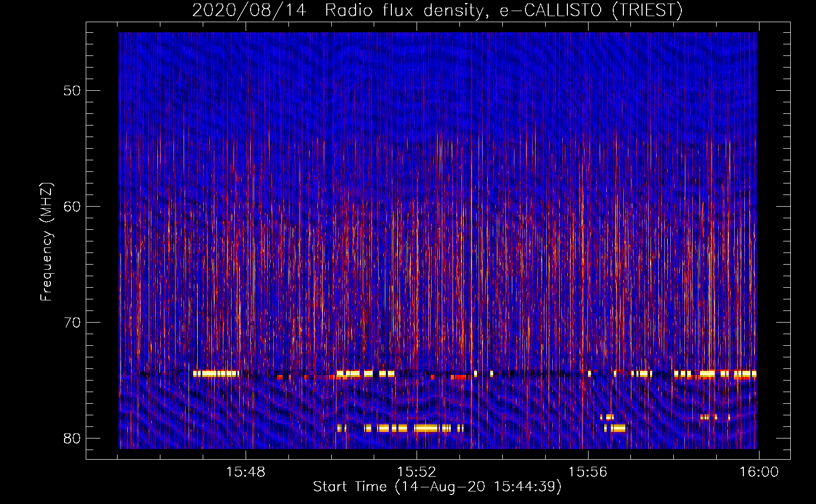This screenshot has height=504, width=816.
Task: Click the 70 frequency tick label
Action: [73, 323]
